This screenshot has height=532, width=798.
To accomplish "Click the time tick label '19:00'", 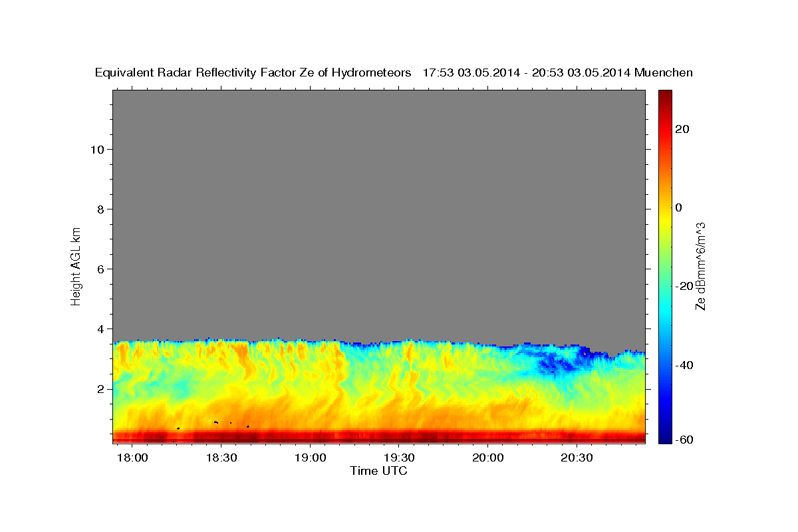I will coord(309,458).
